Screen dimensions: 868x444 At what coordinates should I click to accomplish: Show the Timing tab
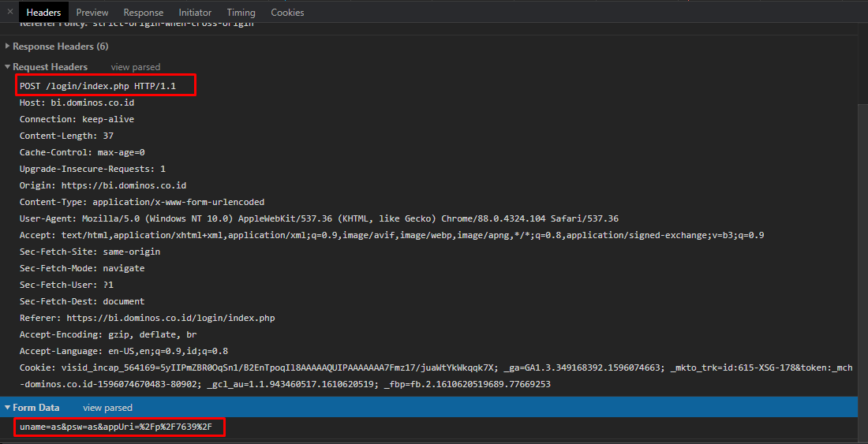pos(241,13)
